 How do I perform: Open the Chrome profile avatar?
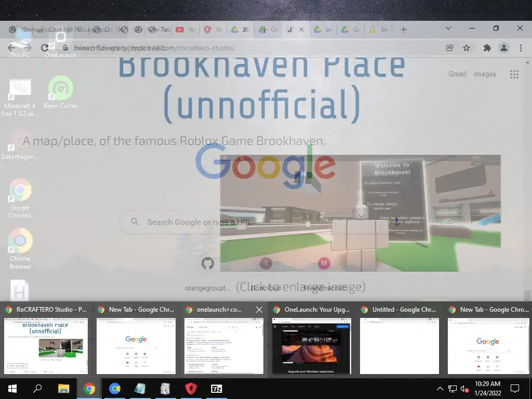pos(504,48)
